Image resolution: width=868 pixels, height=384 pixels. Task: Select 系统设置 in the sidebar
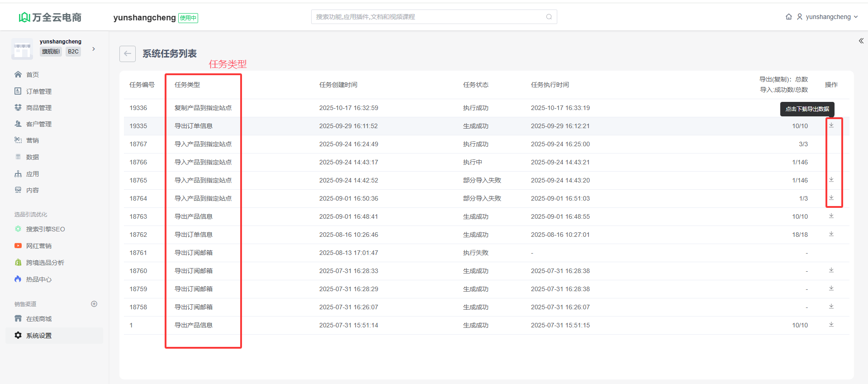pyautogui.click(x=39, y=336)
